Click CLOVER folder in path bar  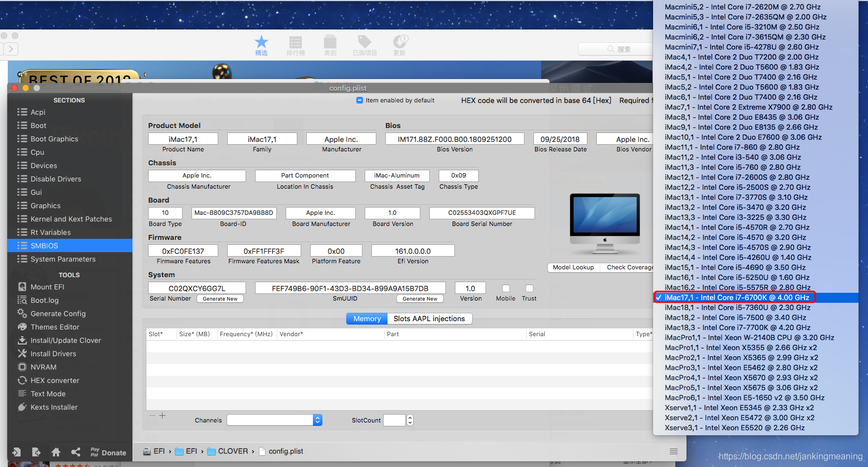(x=228, y=451)
